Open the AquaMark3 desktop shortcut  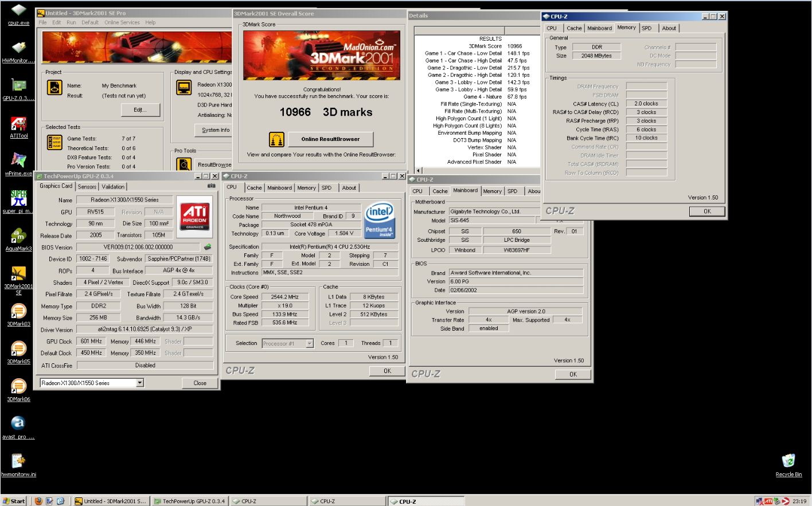coord(18,240)
